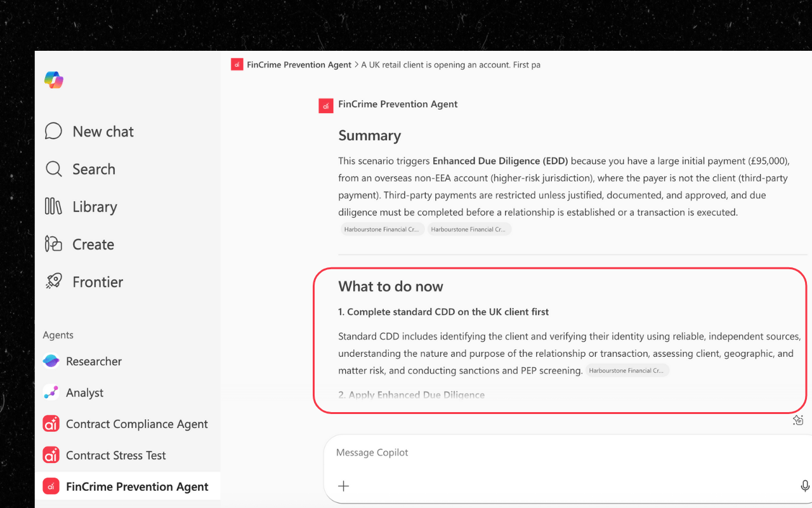Open first Harbourstone citation under Summary
Screen dimensions: 812x508
pos(381,229)
